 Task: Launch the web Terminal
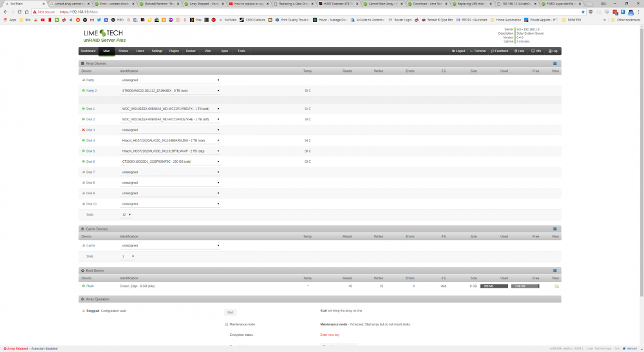click(478, 51)
